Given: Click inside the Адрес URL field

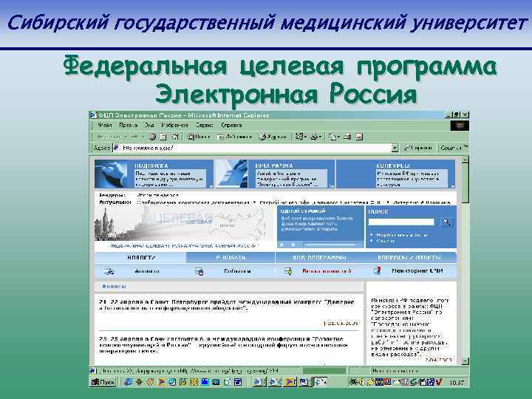Looking at the screenshot, I should (253, 148).
